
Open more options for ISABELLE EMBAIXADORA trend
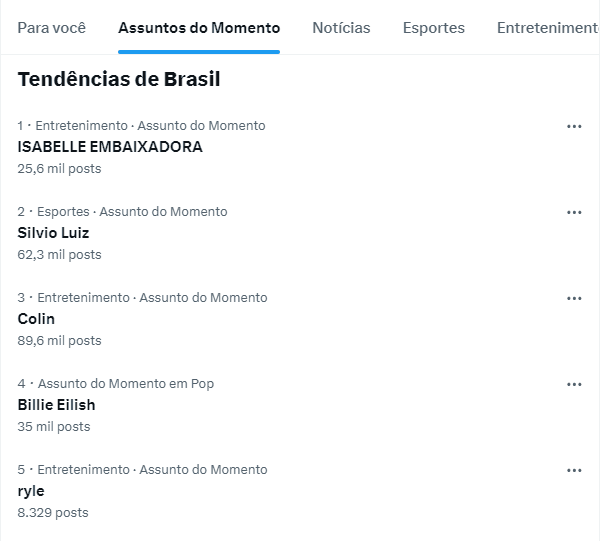click(x=574, y=126)
